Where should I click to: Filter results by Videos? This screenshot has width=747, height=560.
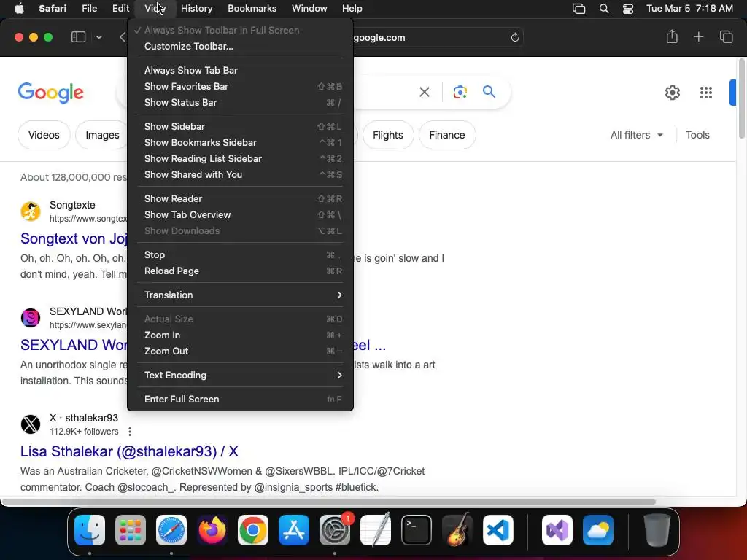tap(44, 135)
